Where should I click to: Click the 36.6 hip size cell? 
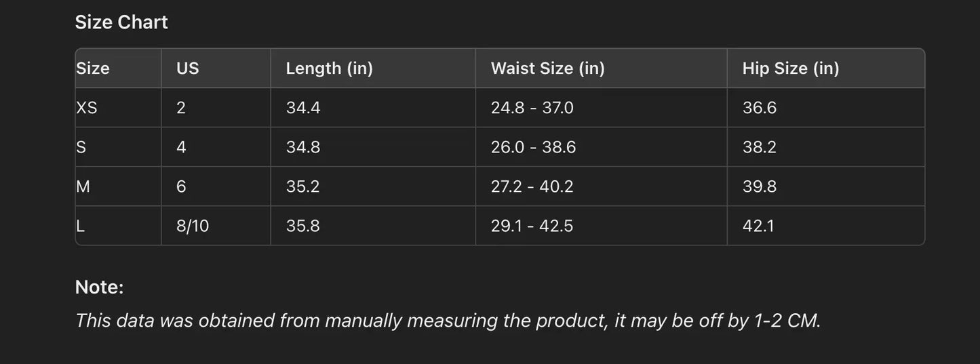(760, 108)
